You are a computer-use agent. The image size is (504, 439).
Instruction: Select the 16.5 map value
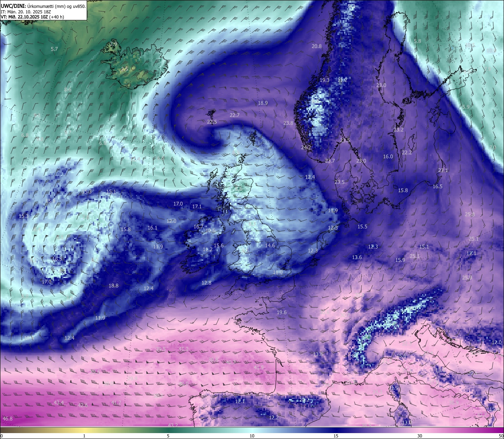[x=437, y=186]
